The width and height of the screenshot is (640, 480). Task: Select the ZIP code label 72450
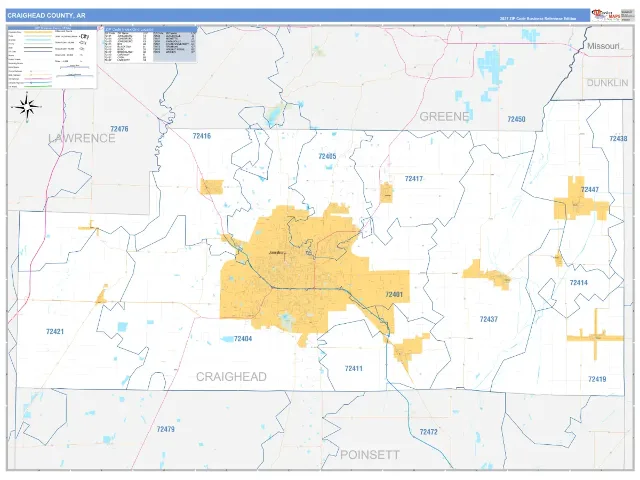[x=516, y=119]
